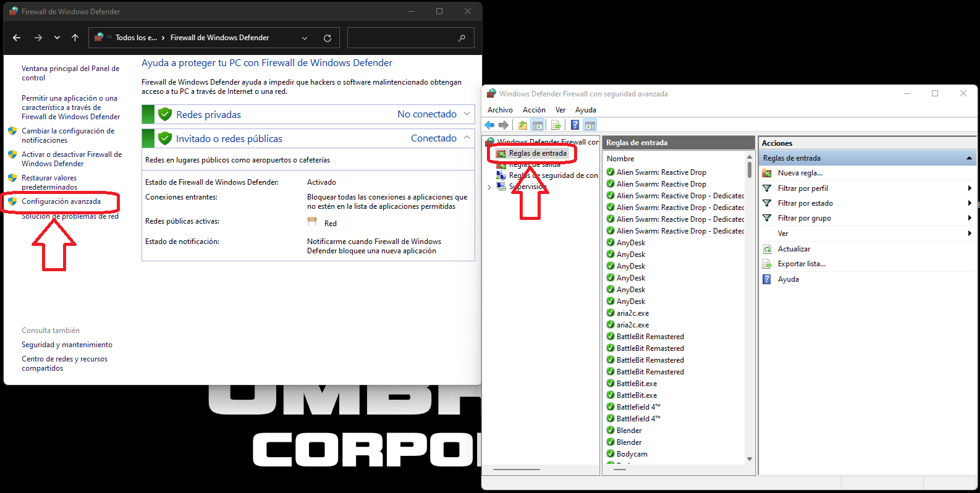Go up one level with the Control Panel up arrow

(x=75, y=38)
